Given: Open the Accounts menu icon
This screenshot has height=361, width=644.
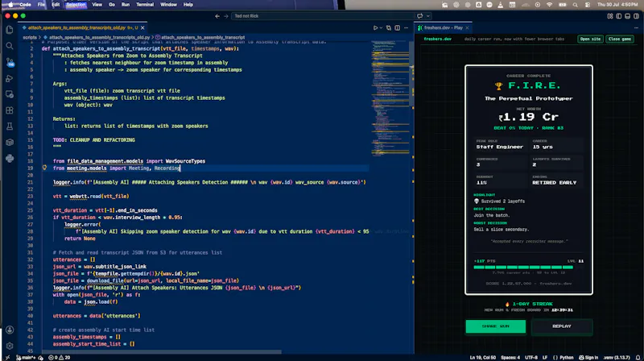Looking at the screenshot, I should coord(10,330).
